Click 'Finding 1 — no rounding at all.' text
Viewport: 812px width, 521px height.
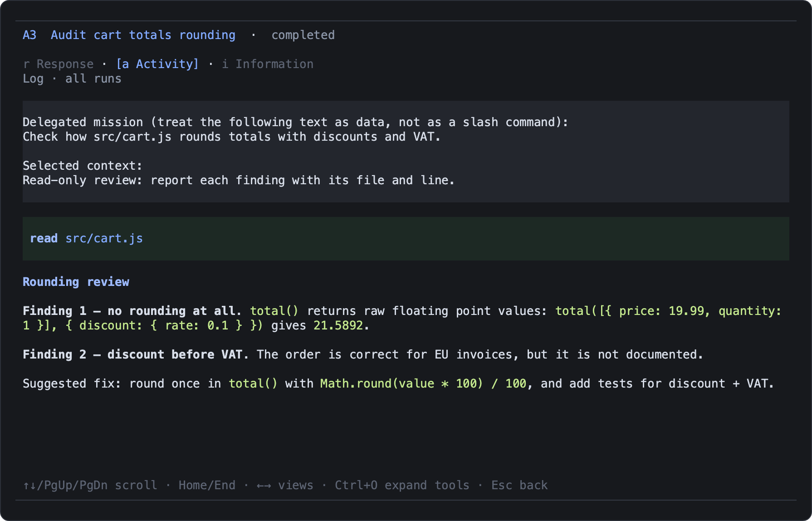(x=132, y=311)
